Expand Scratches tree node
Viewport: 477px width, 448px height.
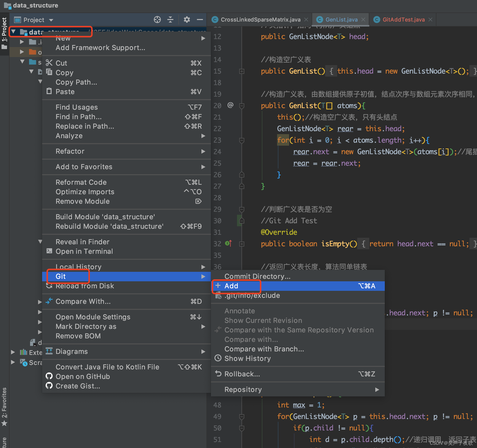coord(13,362)
